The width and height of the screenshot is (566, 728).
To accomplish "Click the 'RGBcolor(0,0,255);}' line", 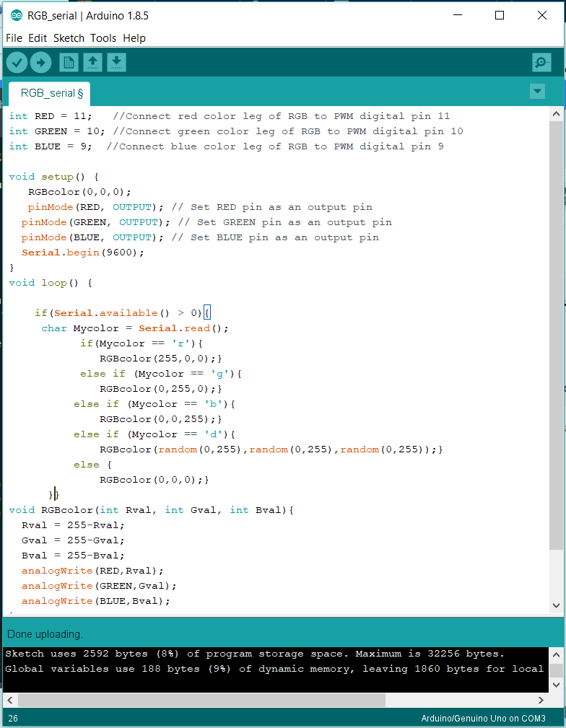I will pyautogui.click(x=161, y=419).
